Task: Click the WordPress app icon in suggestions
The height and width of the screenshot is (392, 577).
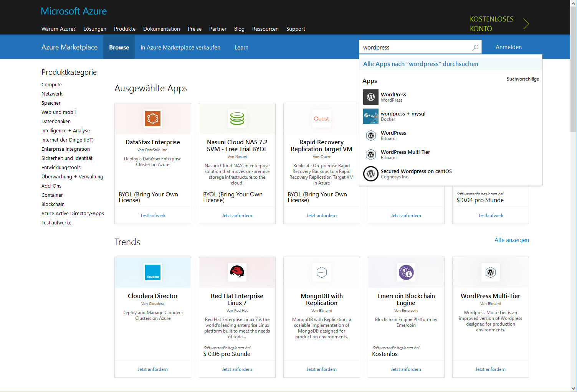Action: click(x=371, y=97)
